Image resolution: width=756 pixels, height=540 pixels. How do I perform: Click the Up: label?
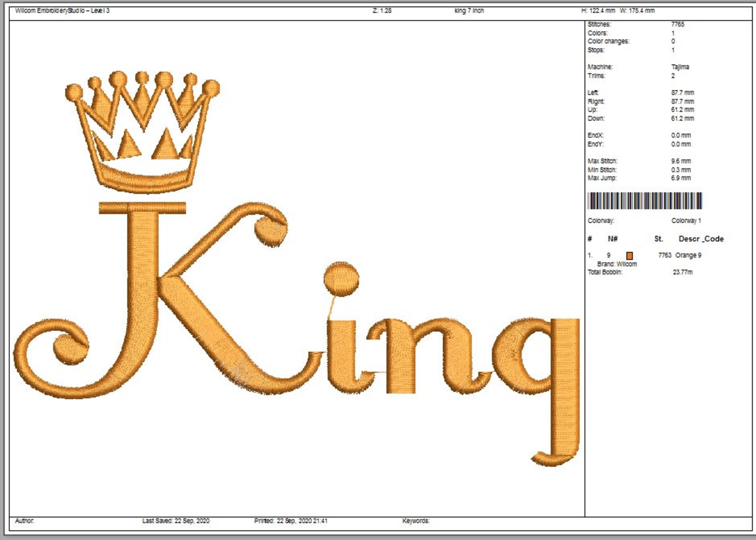pos(592,110)
